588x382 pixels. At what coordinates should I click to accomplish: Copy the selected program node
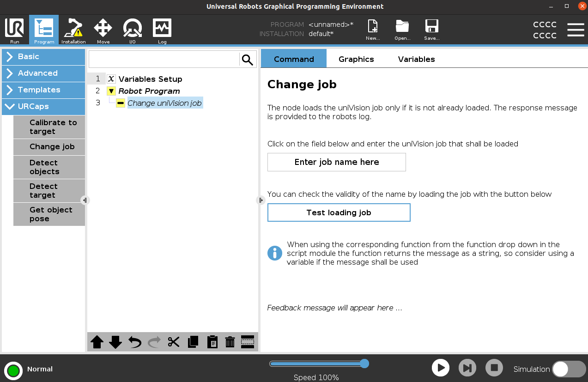click(x=193, y=342)
